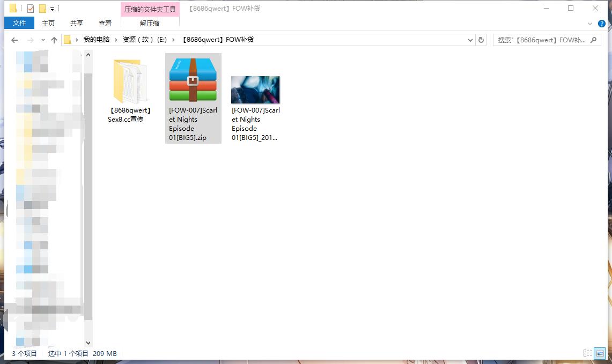Image resolution: width=612 pixels, height=364 pixels.
Task: Open the Help question mark icon
Action: coord(602,24)
